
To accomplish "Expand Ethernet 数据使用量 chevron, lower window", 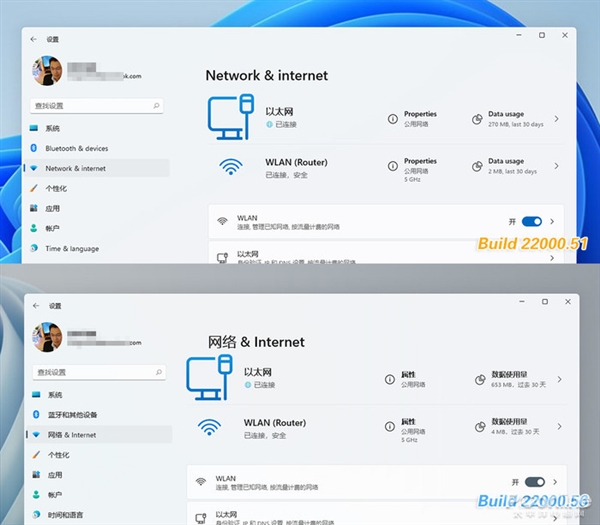I will point(559,379).
